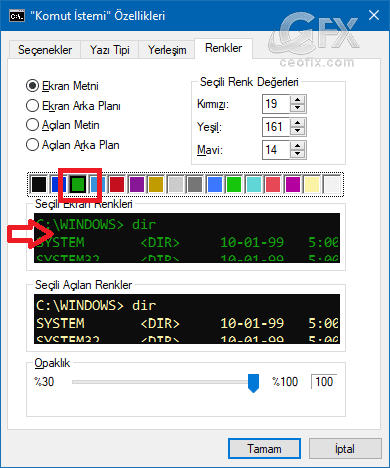Decrease the Kırmızı value with down arrow
This screenshot has height=468, width=390.
click(x=298, y=108)
